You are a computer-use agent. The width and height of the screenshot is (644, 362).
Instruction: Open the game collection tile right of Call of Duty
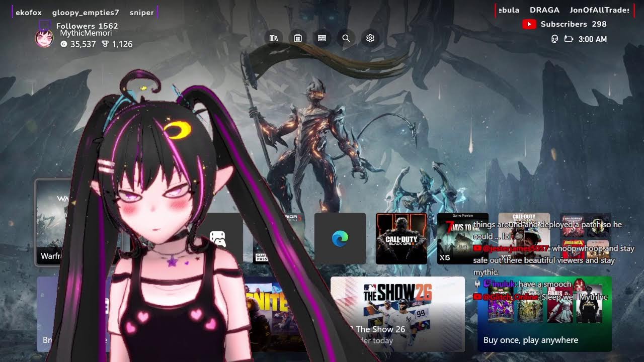(x=586, y=238)
